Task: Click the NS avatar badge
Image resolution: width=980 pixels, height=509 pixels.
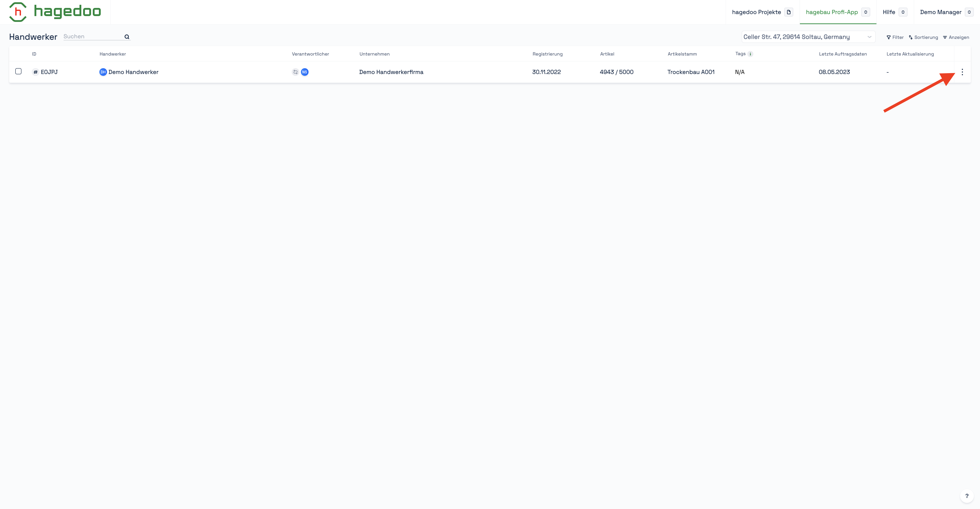Action: click(x=304, y=72)
